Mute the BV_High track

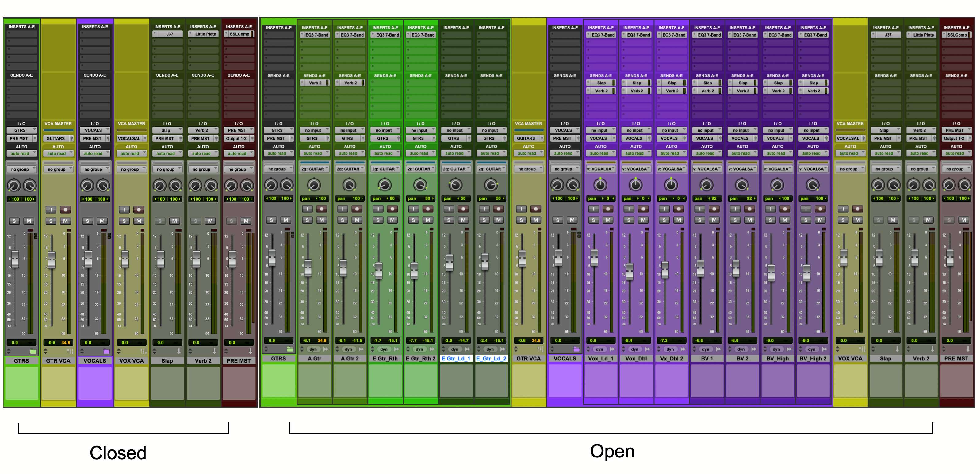(x=785, y=220)
